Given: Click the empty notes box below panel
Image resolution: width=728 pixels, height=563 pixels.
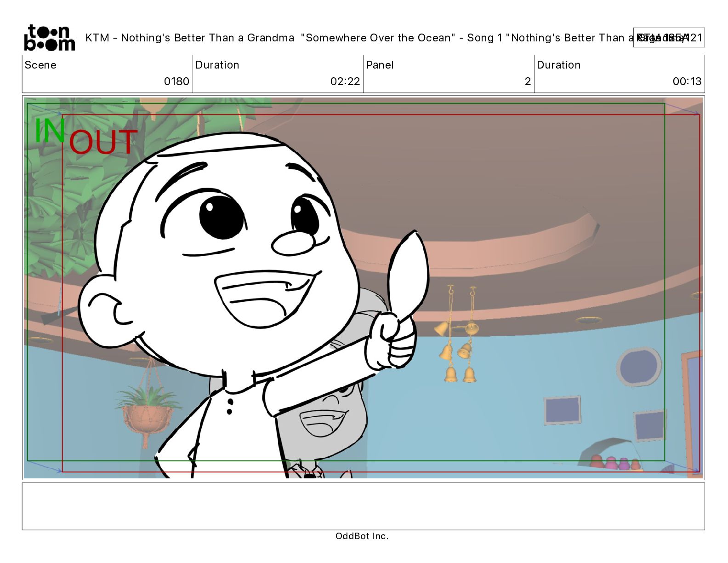Looking at the screenshot, I should pos(363,506).
